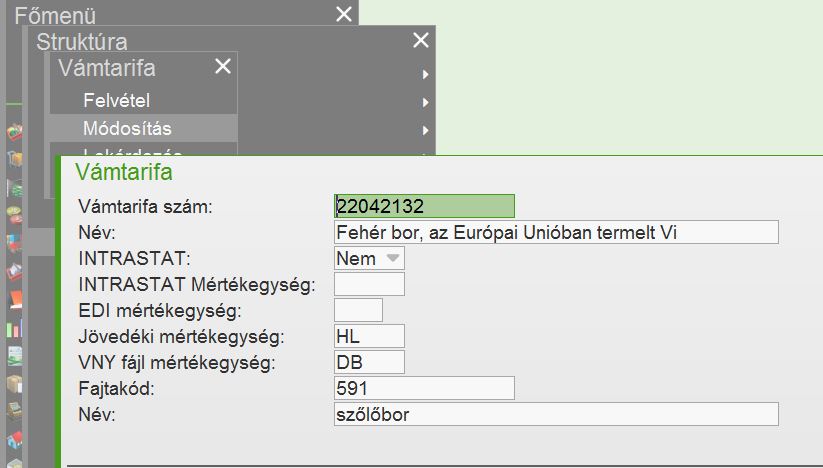Close the Vámtarifa submenu
Viewport: 823px width, 468px height.
point(223,67)
